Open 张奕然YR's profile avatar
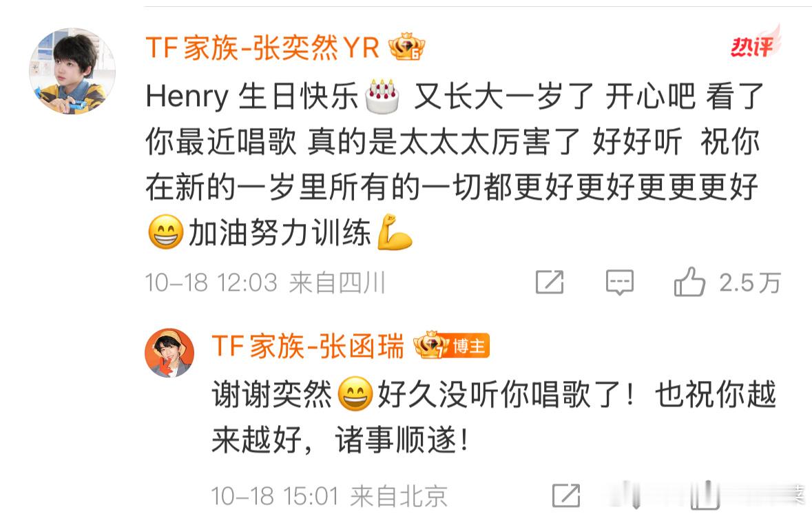 [72, 71]
